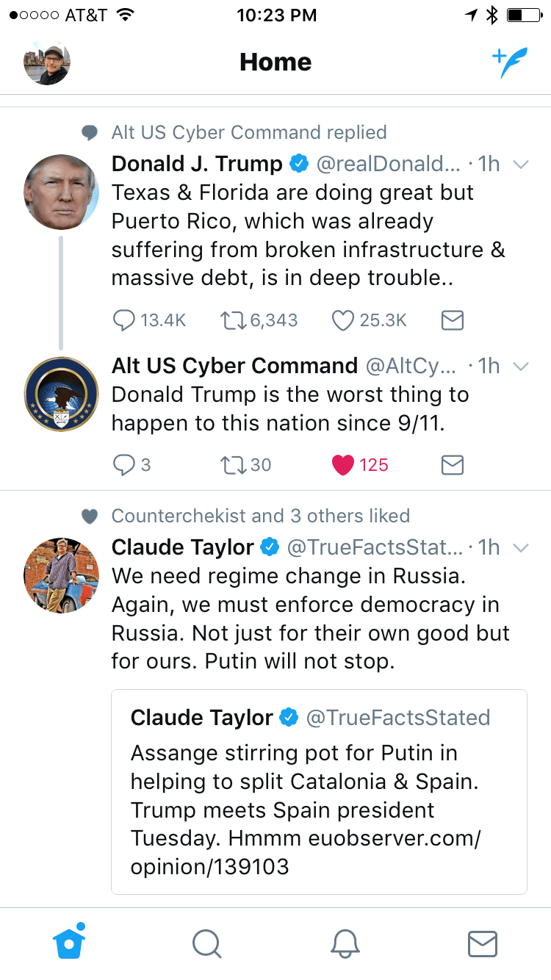Screen dimensions: 551x980
Task: Open the Messages tab
Action: point(483,943)
